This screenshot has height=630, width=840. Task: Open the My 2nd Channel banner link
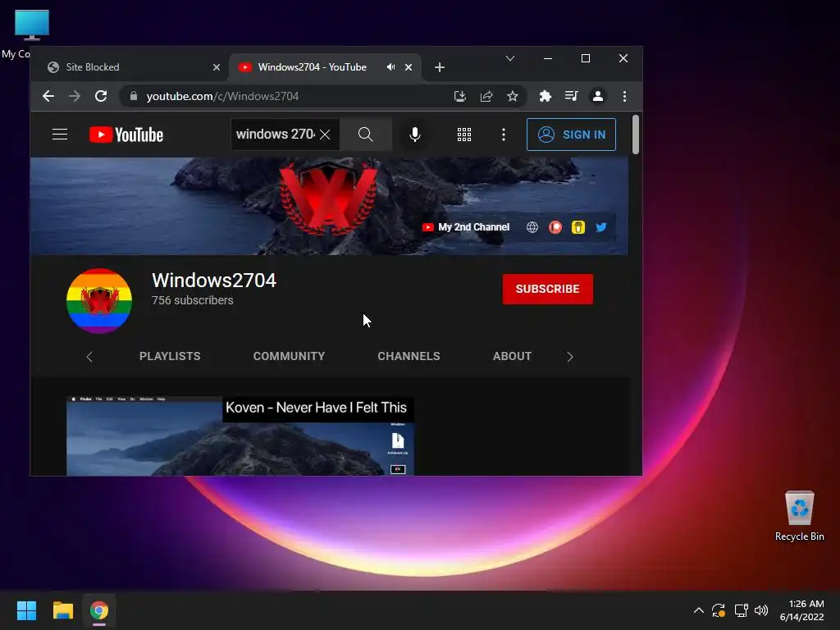[x=466, y=227]
